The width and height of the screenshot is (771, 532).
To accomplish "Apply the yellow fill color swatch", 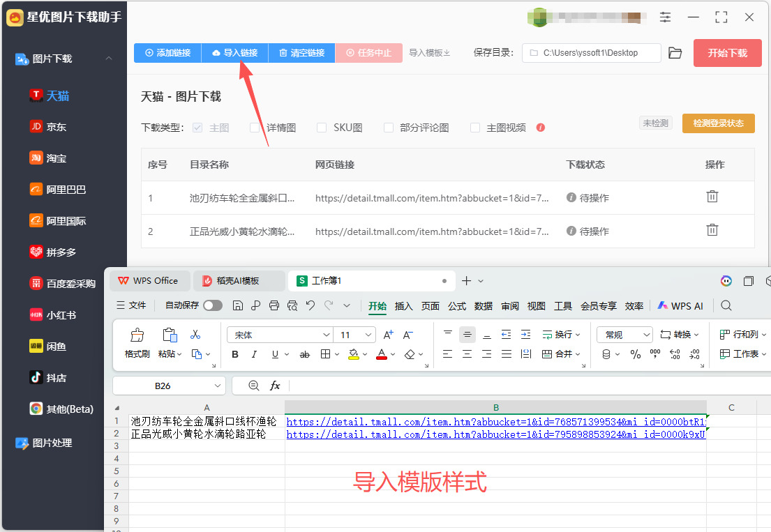I will coord(354,354).
